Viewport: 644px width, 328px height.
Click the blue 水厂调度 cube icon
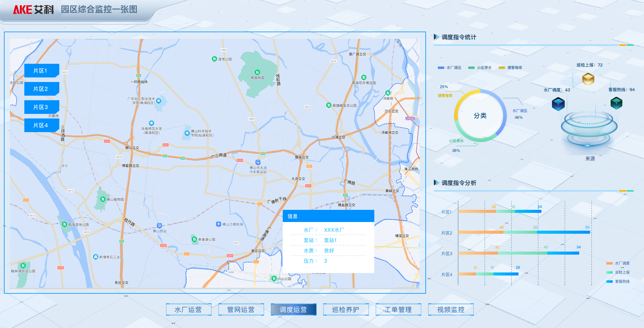[558, 104]
